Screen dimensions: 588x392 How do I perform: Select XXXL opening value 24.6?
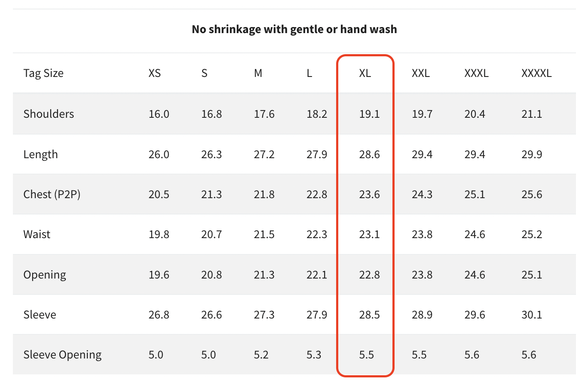[x=475, y=275]
